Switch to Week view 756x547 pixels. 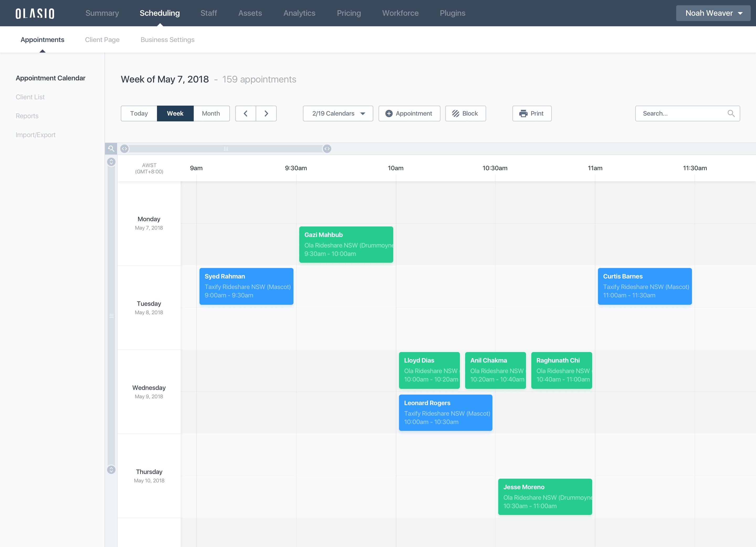(175, 113)
